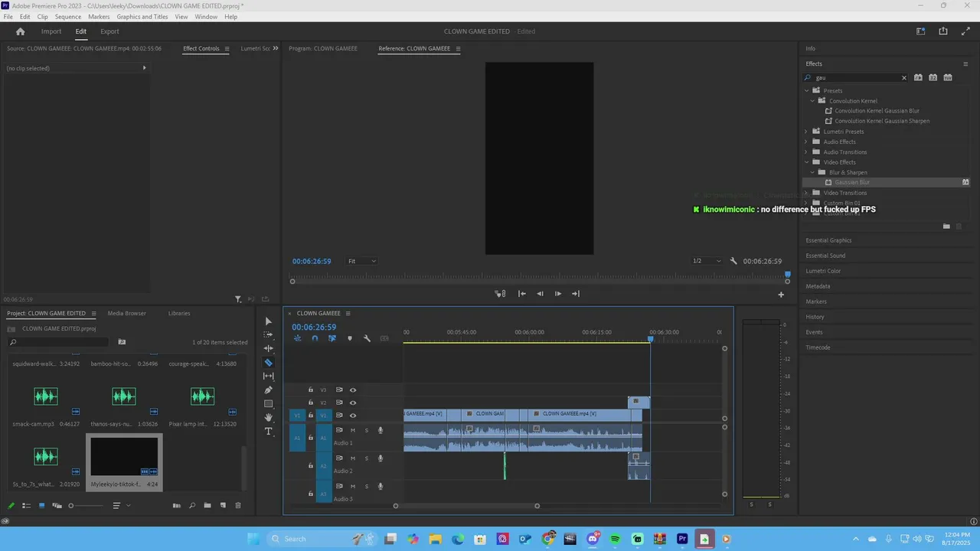Open Fit zoom level dropdown
This screenshot has width=980, height=551.
coord(362,261)
